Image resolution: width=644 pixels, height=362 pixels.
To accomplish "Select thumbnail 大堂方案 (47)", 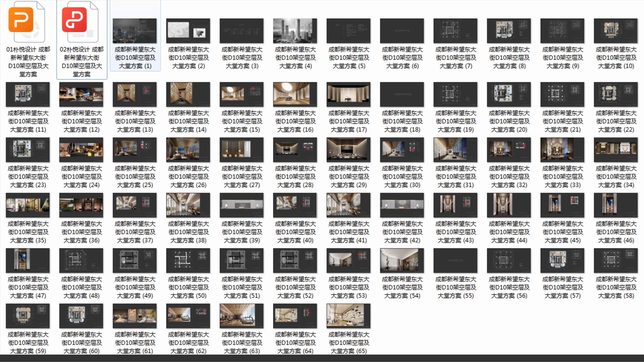I will pos(28,261).
